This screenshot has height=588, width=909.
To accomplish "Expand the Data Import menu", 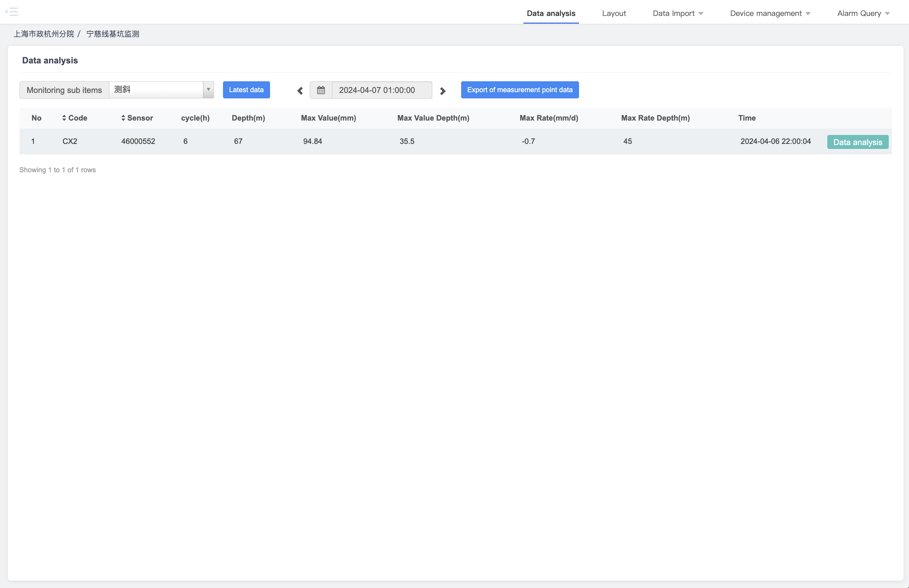I will coord(677,13).
